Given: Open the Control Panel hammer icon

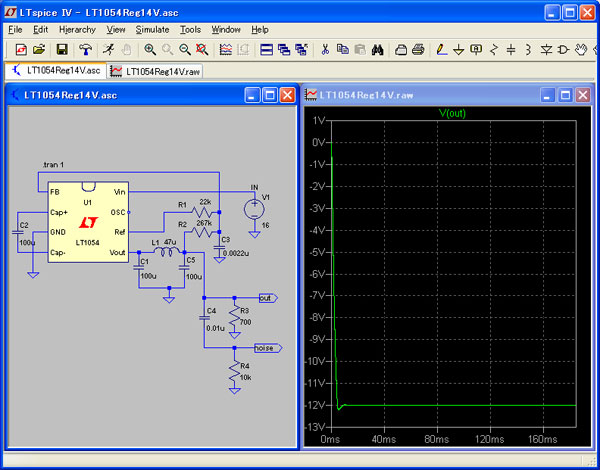Looking at the screenshot, I should click(x=85, y=49).
